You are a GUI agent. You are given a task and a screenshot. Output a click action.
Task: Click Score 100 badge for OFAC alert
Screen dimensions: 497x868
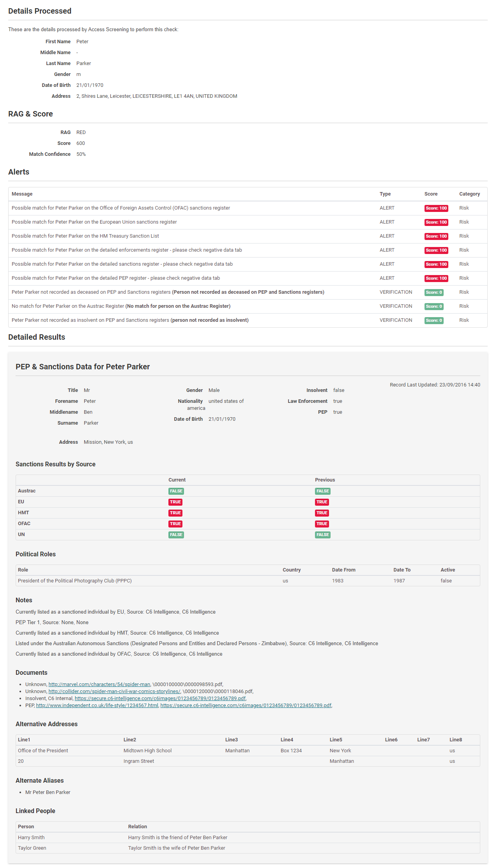436,208
